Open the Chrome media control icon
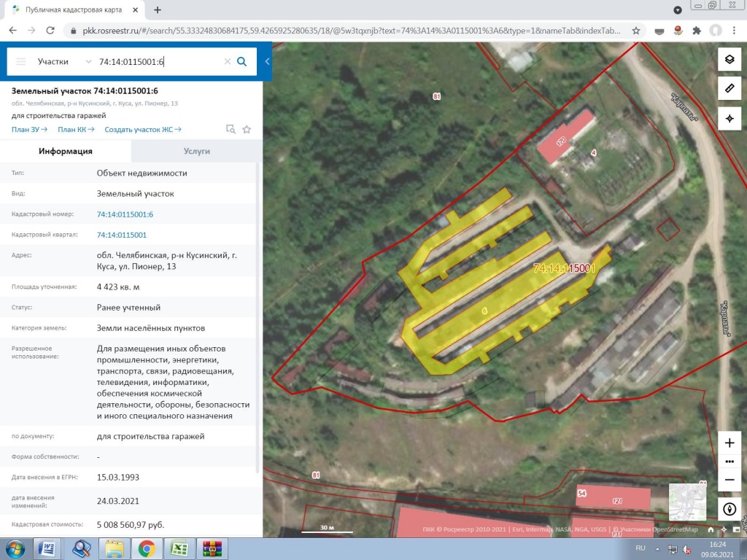The image size is (747, 560). tap(678, 9)
